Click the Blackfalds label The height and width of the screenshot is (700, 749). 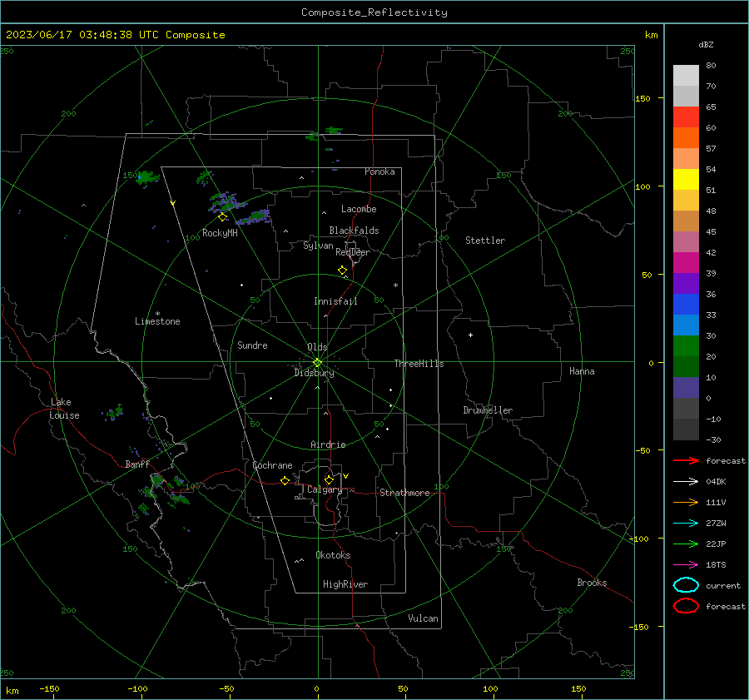(354, 231)
